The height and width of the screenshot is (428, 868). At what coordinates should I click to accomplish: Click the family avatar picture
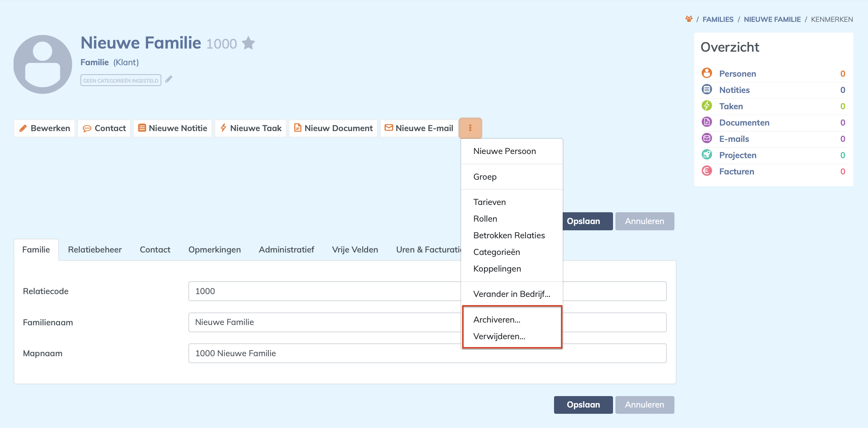tap(43, 64)
